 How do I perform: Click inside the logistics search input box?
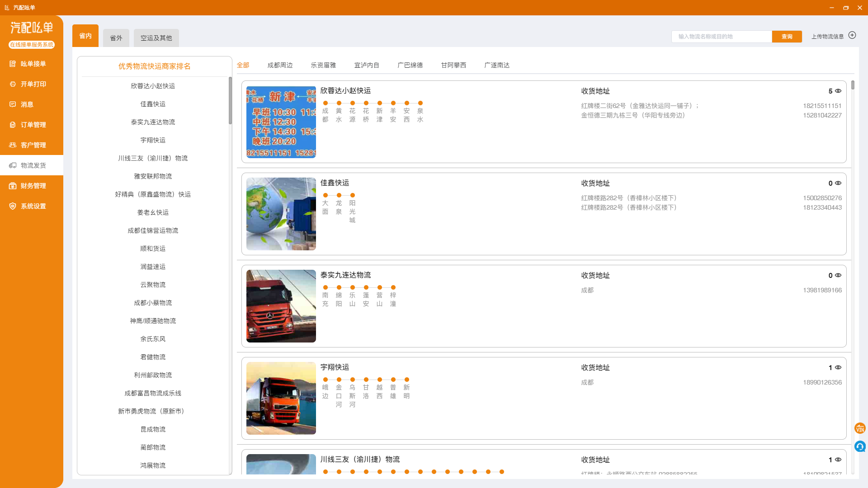pos(722,36)
